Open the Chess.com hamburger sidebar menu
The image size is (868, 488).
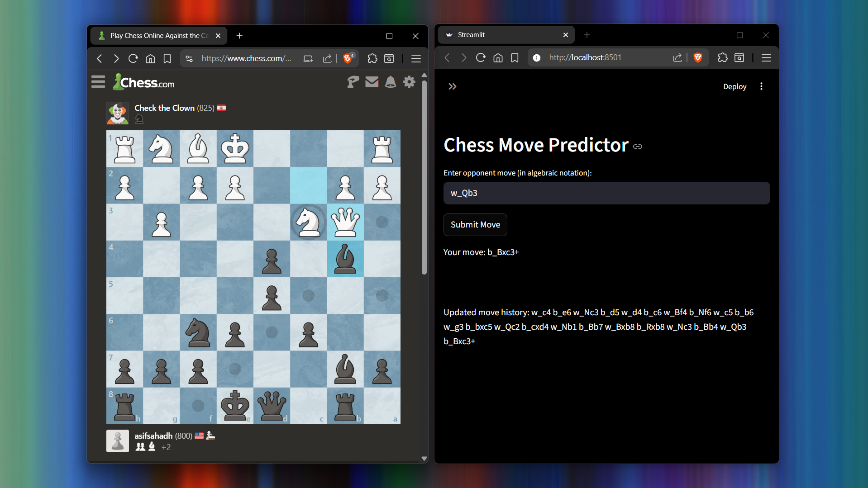(98, 82)
